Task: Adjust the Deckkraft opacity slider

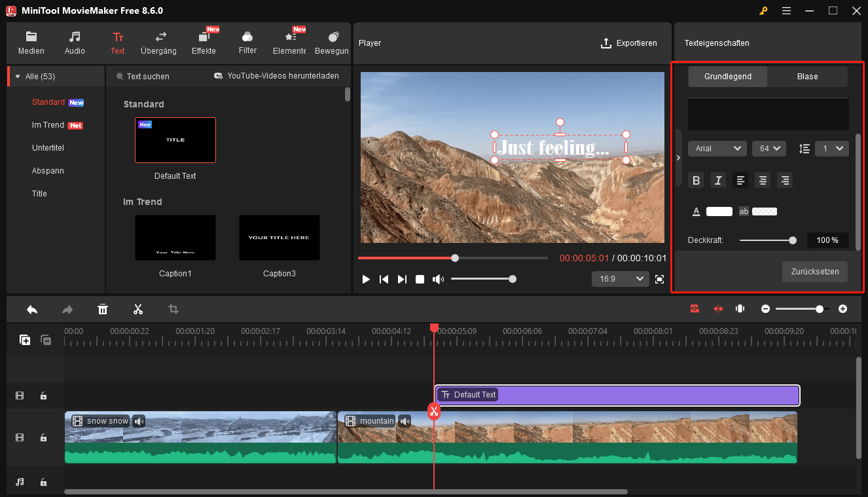Action: tap(793, 240)
